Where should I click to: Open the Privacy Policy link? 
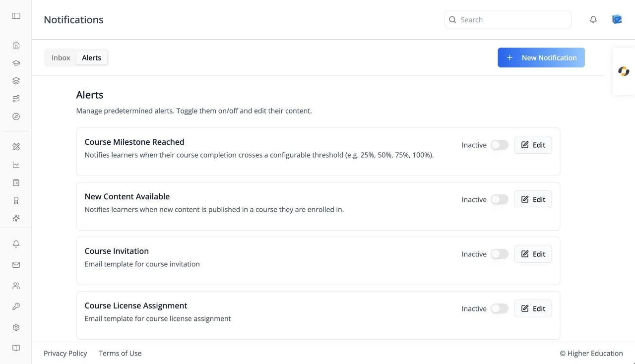point(65,353)
